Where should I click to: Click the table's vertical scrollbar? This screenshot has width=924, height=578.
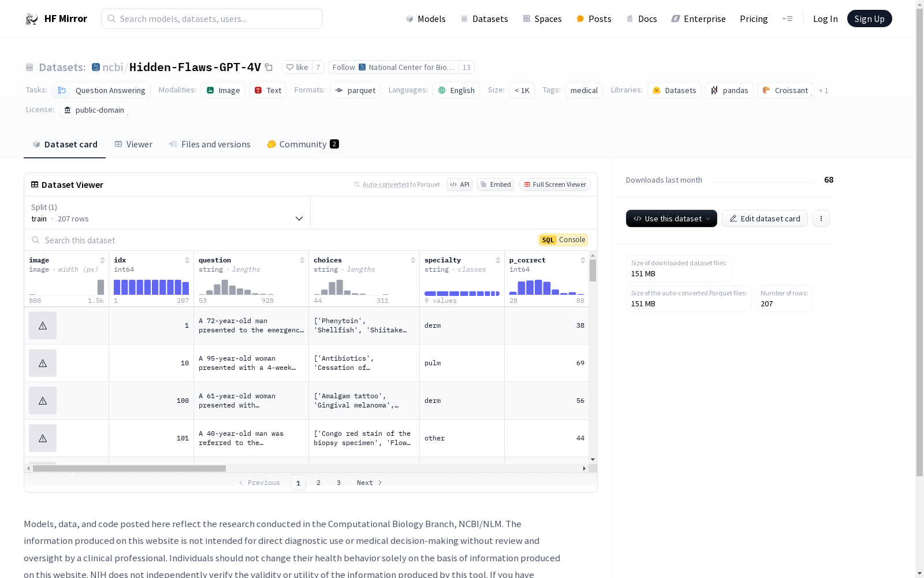pyautogui.click(x=593, y=270)
